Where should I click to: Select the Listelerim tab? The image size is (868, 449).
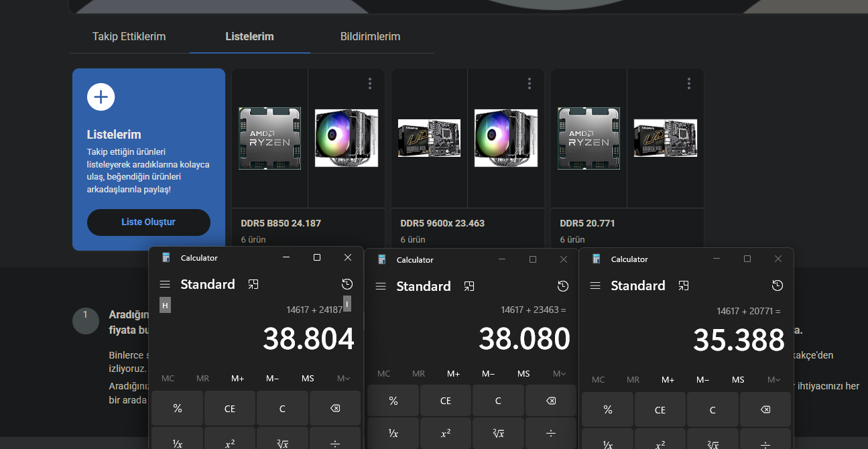249,36
